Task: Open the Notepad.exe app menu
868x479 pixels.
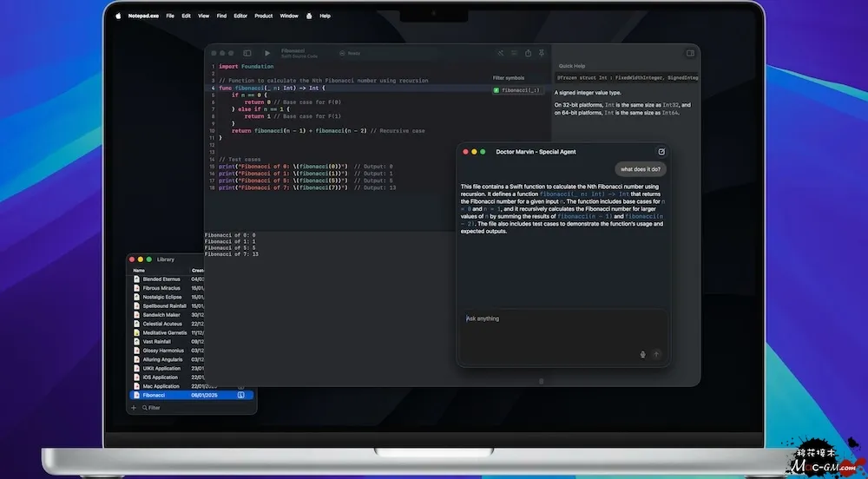Action: pyautogui.click(x=143, y=16)
